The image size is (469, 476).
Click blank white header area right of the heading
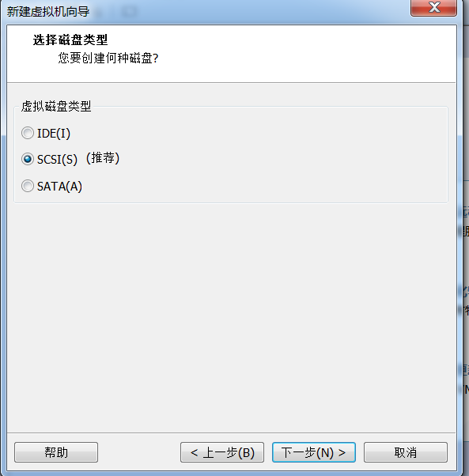tap(304, 51)
